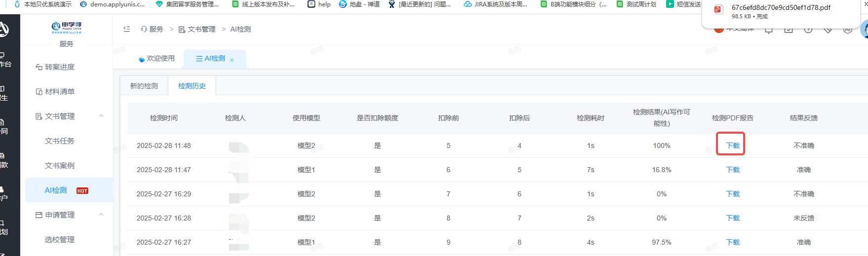Open the downloaded PDF file icon
868x256 pixels.
pyautogui.click(x=718, y=9)
